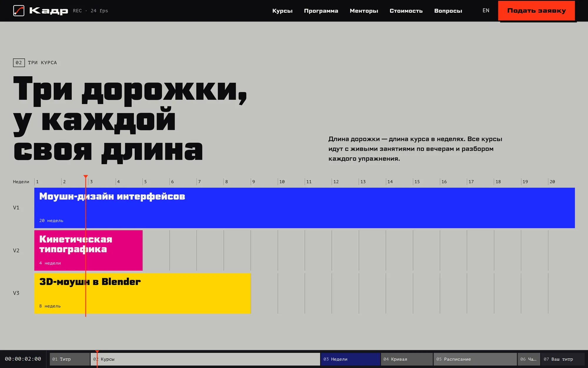Open the Стоимость nav link
The image size is (588, 368).
(x=406, y=11)
